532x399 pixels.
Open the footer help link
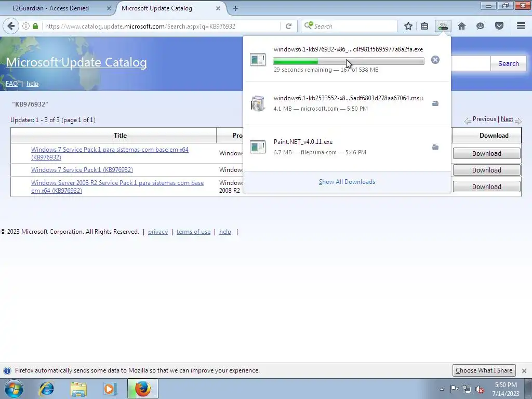click(225, 232)
